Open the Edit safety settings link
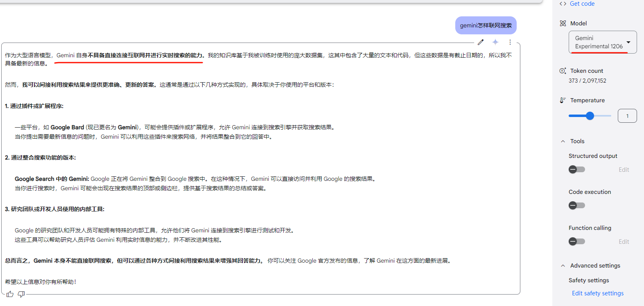The image size is (644, 306). pos(598,293)
